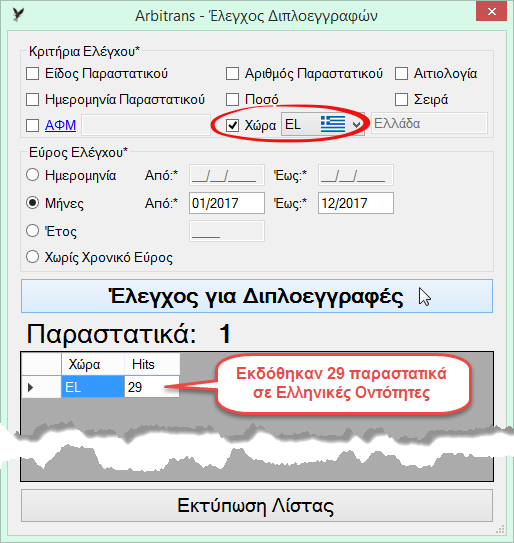
Task: Select the Έτος radio option
Action: (33, 231)
